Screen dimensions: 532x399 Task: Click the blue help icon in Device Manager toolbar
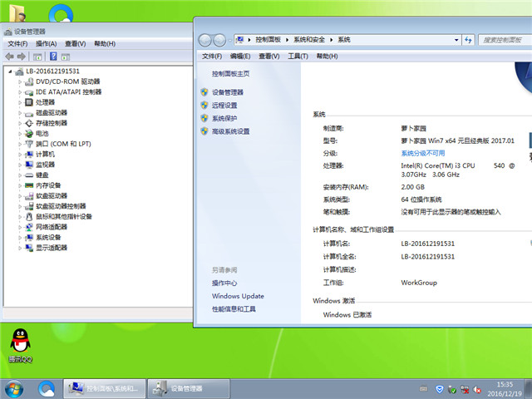point(53,57)
